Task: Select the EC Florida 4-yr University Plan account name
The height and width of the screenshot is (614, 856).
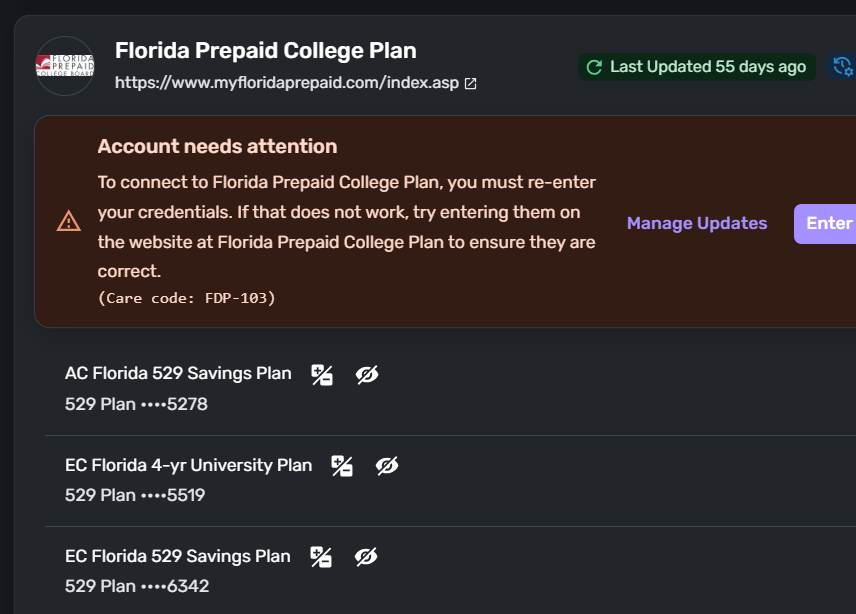Action: coord(188,465)
